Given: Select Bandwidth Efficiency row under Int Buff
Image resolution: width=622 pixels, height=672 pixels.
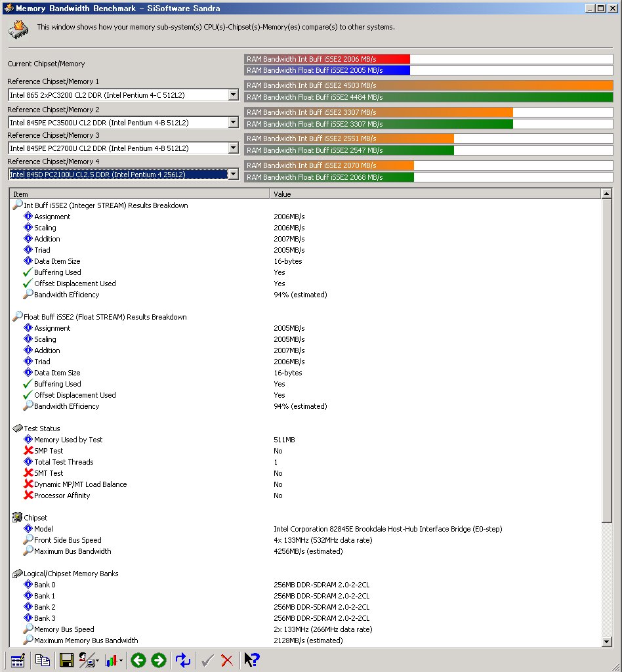Looking at the screenshot, I should [306, 295].
